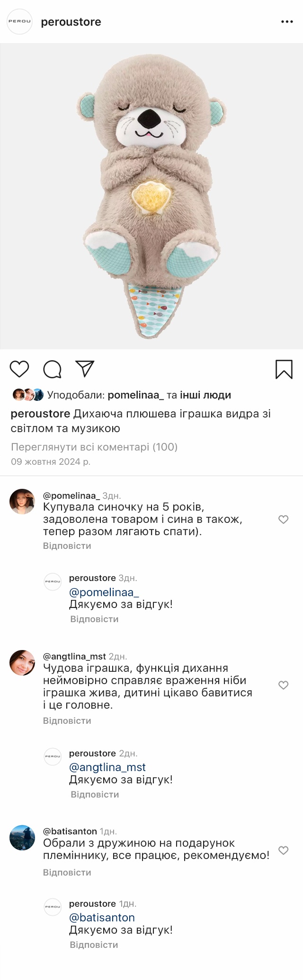Share post via paper plane icon

[x=85, y=369]
